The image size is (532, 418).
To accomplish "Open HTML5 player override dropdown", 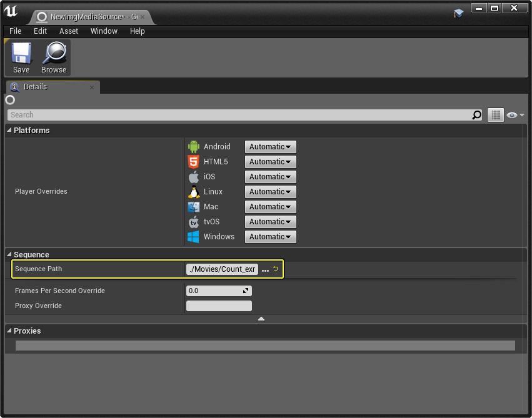I will pos(271,162).
